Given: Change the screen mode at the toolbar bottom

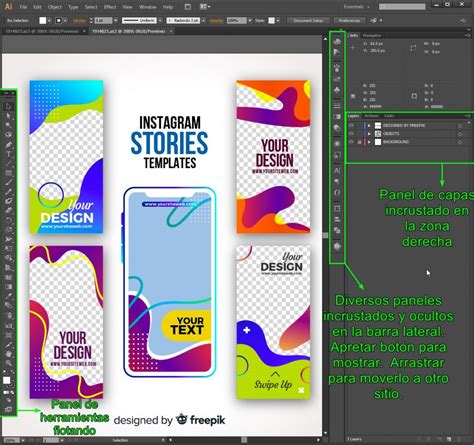Looking at the screenshot, I should tap(8, 409).
